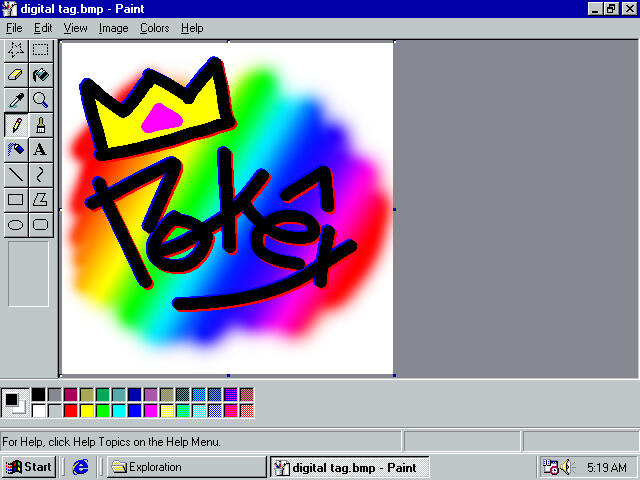The width and height of the screenshot is (640, 480).
Task: Switch to the Airbrush spray can tool
Action: [x=16, y=149]
